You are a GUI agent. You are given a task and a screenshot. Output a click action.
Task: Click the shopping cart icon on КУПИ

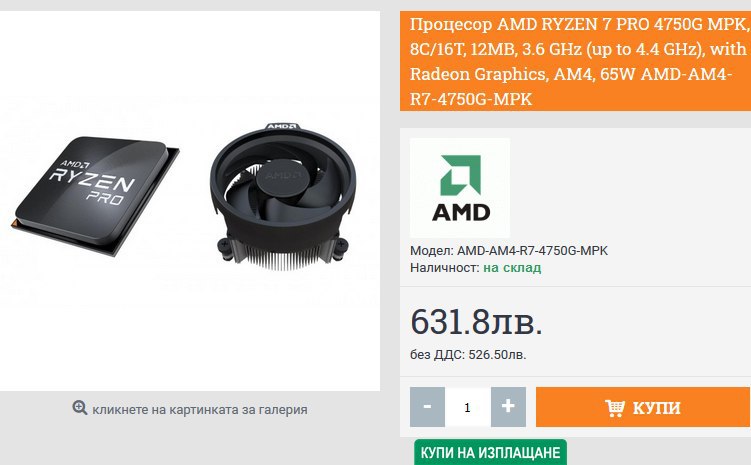pyautogui.click(x=614, y=408)
